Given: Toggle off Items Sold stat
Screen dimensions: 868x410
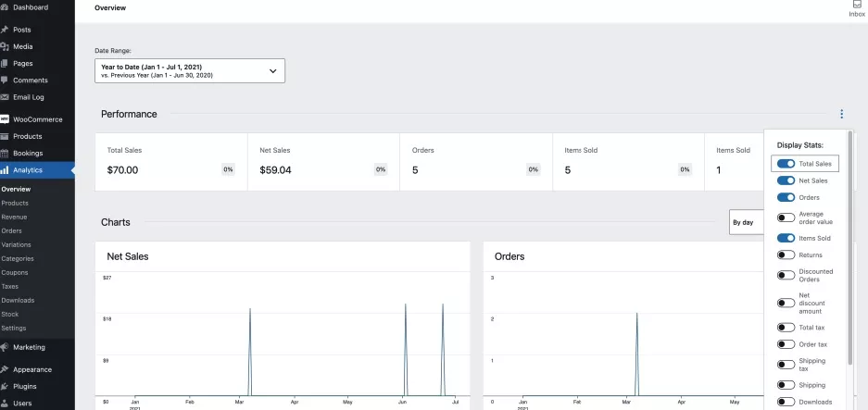Looking at the screenshot, I should tap(786, 239).
